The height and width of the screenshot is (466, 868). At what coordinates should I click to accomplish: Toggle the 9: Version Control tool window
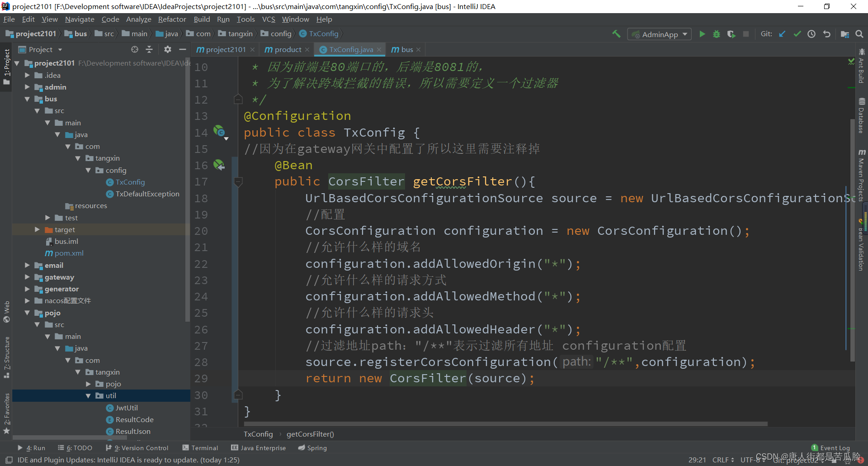click(137, 448)
